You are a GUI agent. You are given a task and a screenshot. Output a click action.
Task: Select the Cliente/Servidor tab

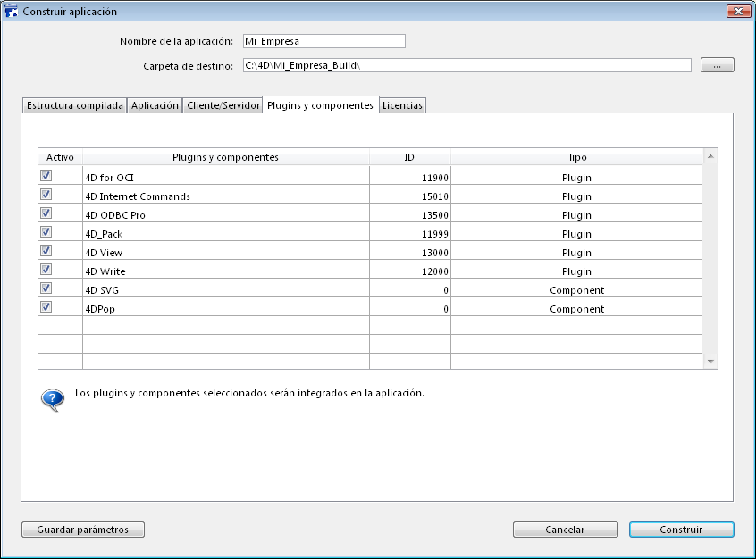pos(223,105)
